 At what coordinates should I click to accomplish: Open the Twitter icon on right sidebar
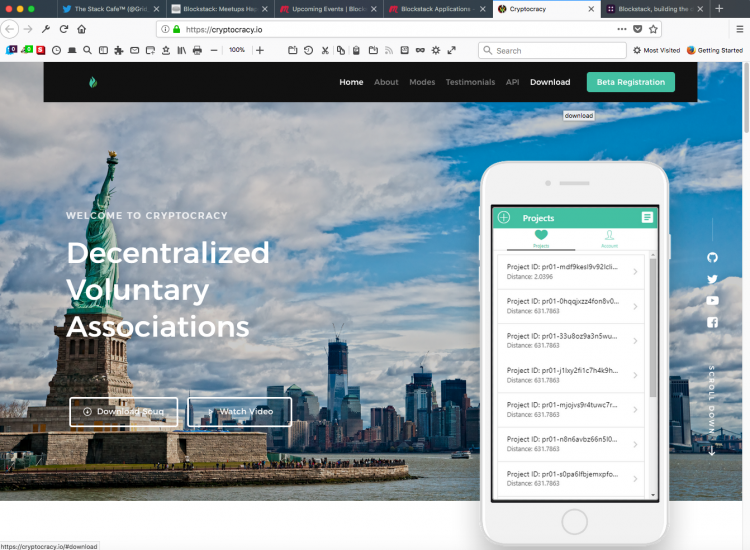[712, 279]
